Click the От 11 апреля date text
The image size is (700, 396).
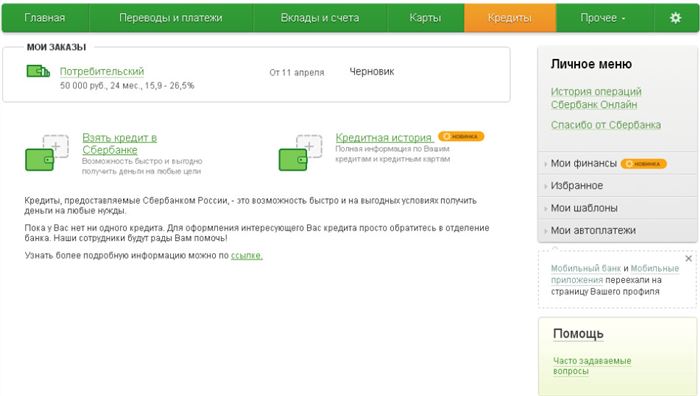pyautogui.click(x=296, y=72)
